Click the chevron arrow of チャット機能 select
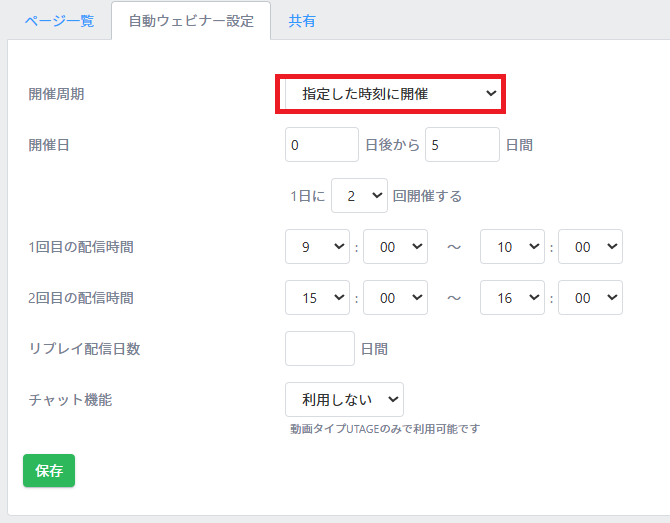This screenshot has height=523, width=670. point(393,400)
